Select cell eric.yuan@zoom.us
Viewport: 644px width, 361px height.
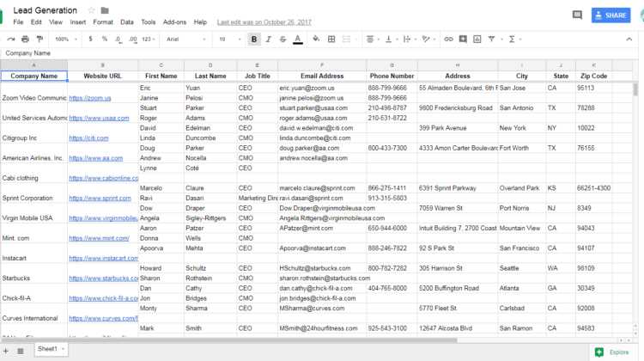coord(322,88)
